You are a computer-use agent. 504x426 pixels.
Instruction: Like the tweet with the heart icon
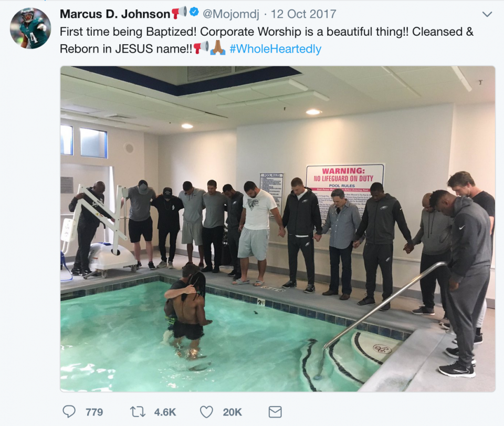(x=206, y=412)
